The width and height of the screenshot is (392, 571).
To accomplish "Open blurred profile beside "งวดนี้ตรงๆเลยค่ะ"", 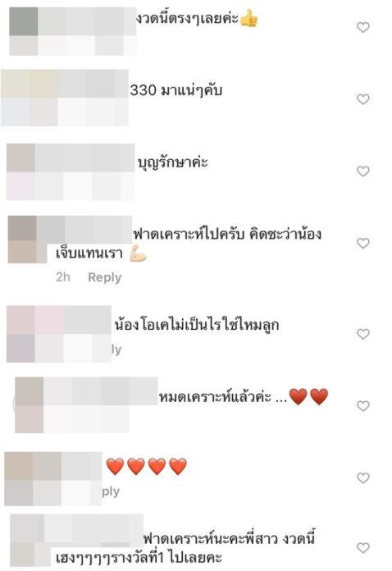I will coord(72,32).
